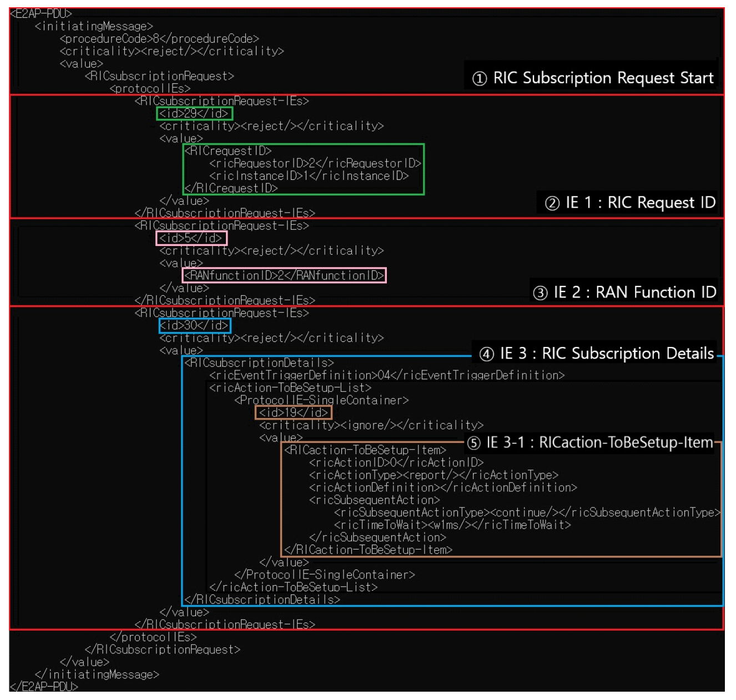Screen dimensions: 736x700
Task: Select the IE 3-1 RICaction-ToBeSetup-Item label
Action: tap(589, 442)
